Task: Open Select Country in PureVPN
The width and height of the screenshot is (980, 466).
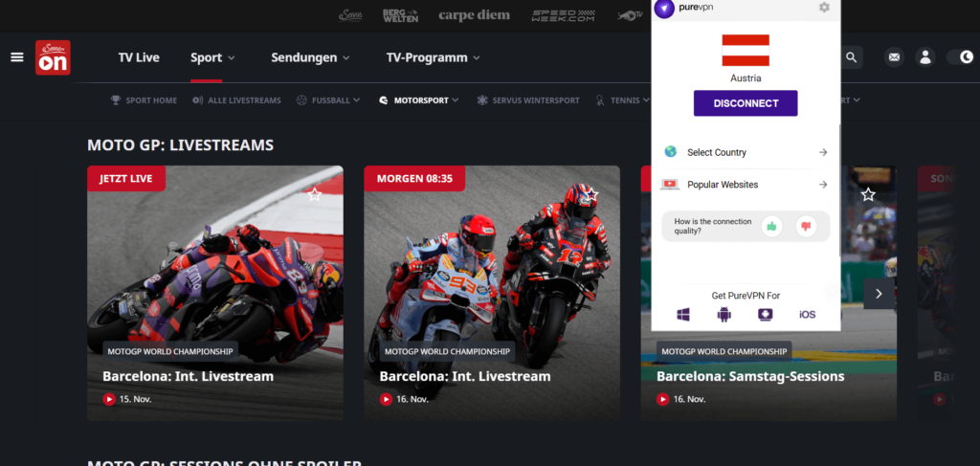Action: point(746,152)
